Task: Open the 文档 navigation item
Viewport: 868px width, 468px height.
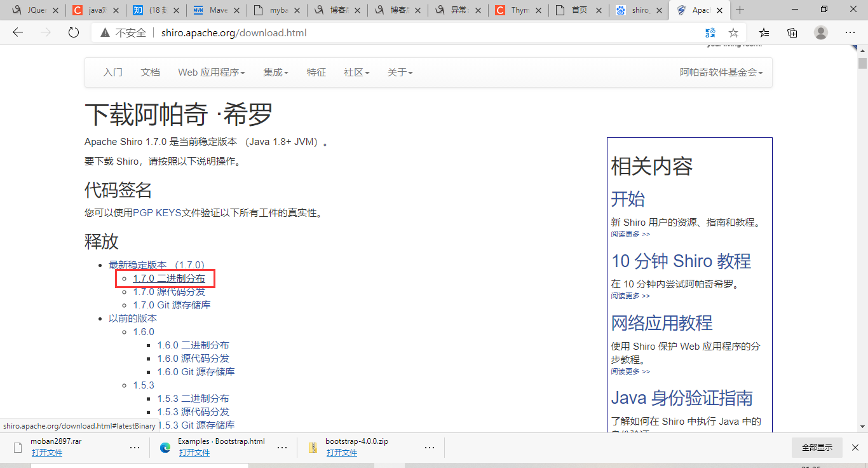Action: (x=151, y=72)
